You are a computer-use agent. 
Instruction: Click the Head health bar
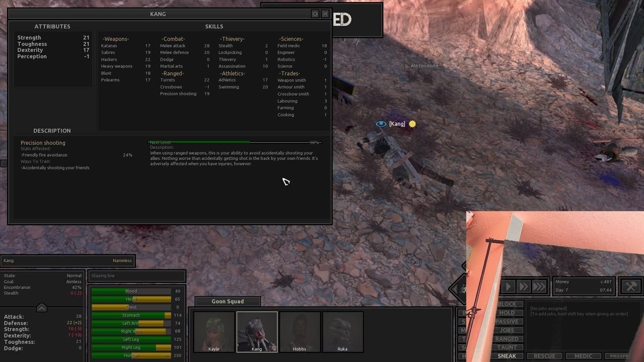[x=131, y=299]
